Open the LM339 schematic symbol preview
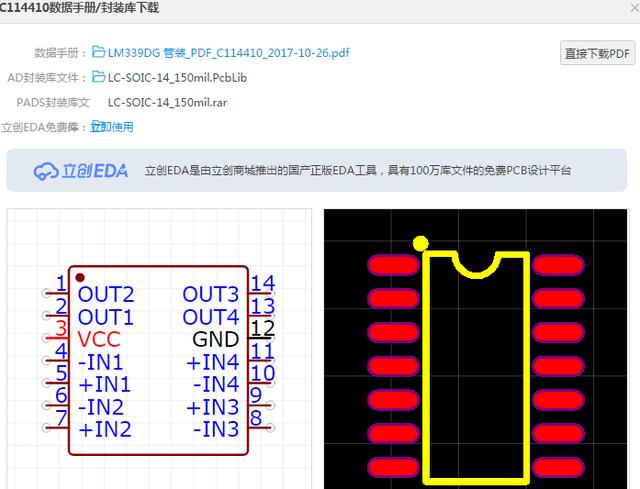This screenshot has height=489, width=640. (x=159, y=349)
